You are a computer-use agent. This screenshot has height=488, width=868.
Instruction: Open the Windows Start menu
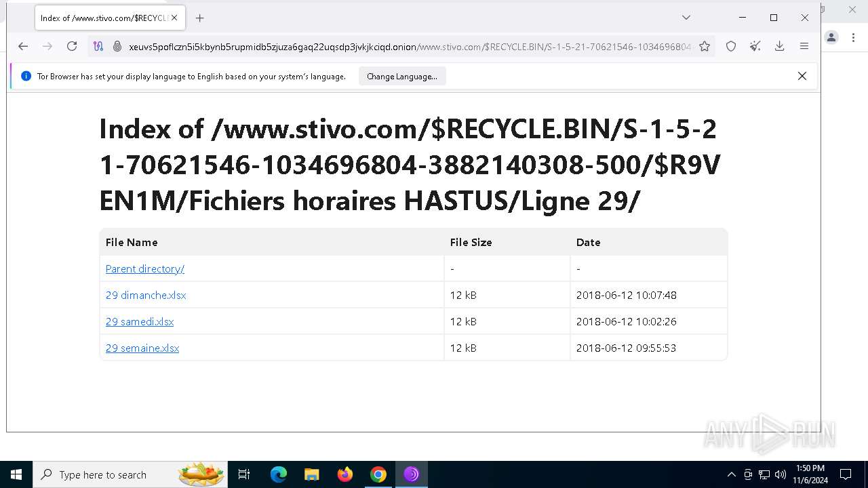pos(16,474)
